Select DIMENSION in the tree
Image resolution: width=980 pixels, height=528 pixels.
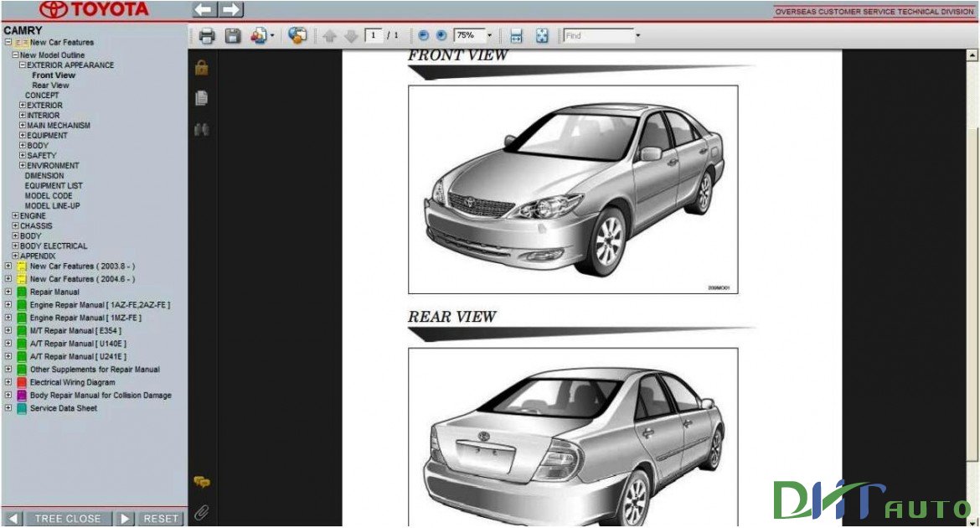tap(44, 176)
